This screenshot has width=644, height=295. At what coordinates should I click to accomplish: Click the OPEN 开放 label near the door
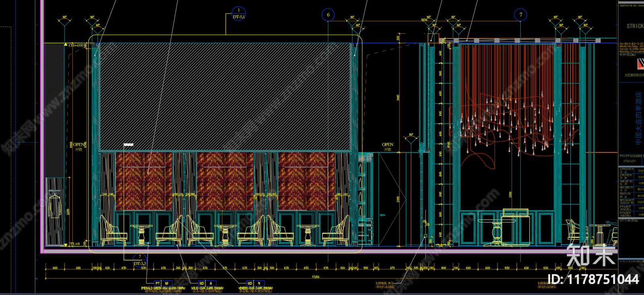coord(388,147)
